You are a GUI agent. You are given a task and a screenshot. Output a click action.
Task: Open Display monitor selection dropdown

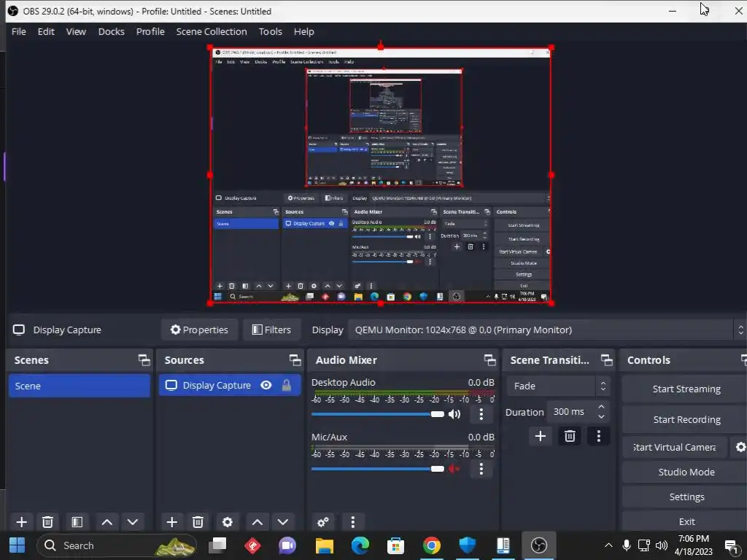point(546,330)
